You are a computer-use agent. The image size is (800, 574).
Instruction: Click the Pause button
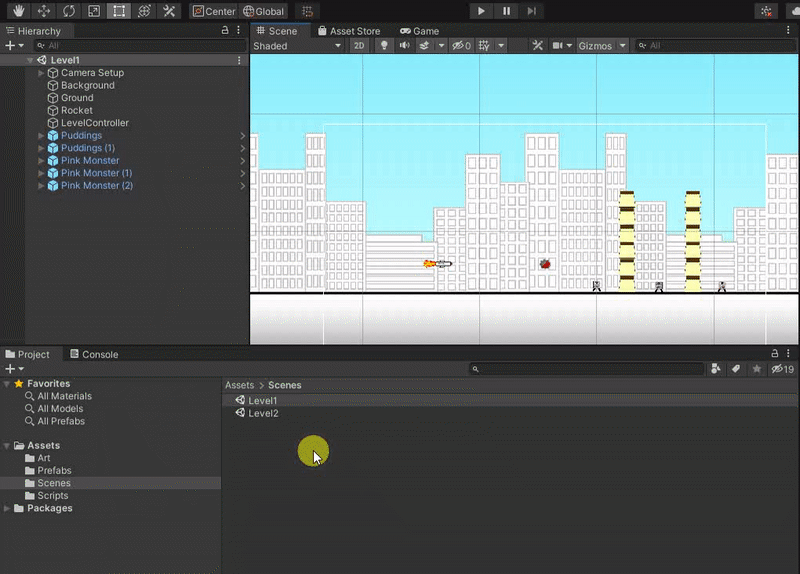pyautogui.click(x=507, y=11)
